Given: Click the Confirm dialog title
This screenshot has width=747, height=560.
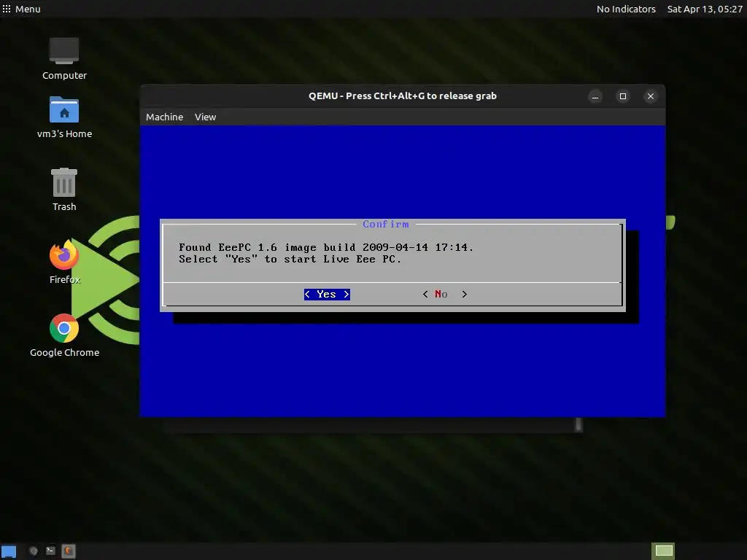Looking at the screenshot, I should pyautogui.click(x=385, y=224).
